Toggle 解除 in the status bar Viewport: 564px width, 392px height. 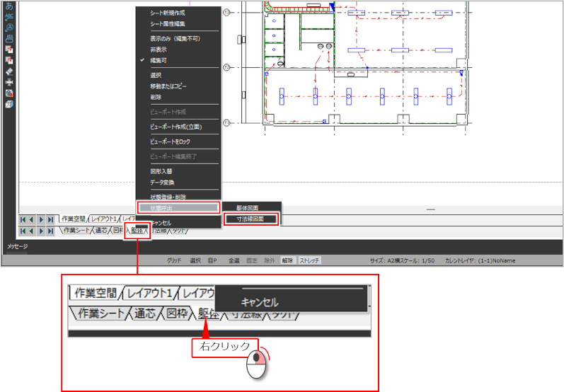(288, 260)
